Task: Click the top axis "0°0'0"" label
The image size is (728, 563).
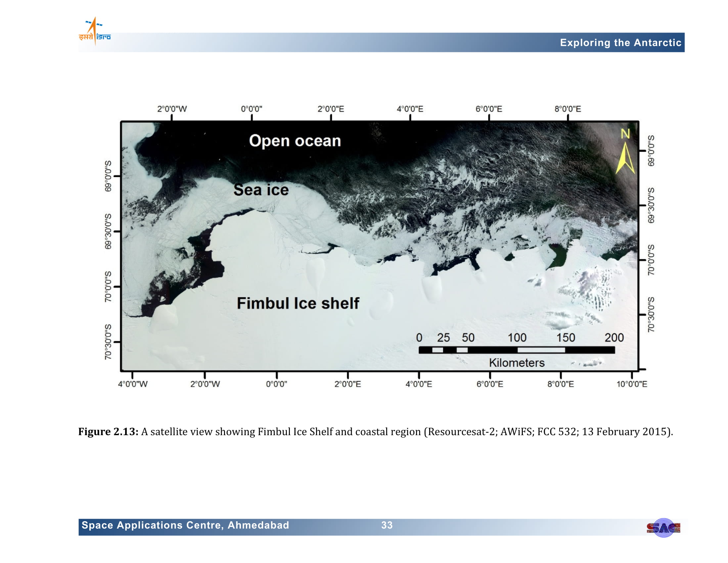Action: tap(252, 109)
